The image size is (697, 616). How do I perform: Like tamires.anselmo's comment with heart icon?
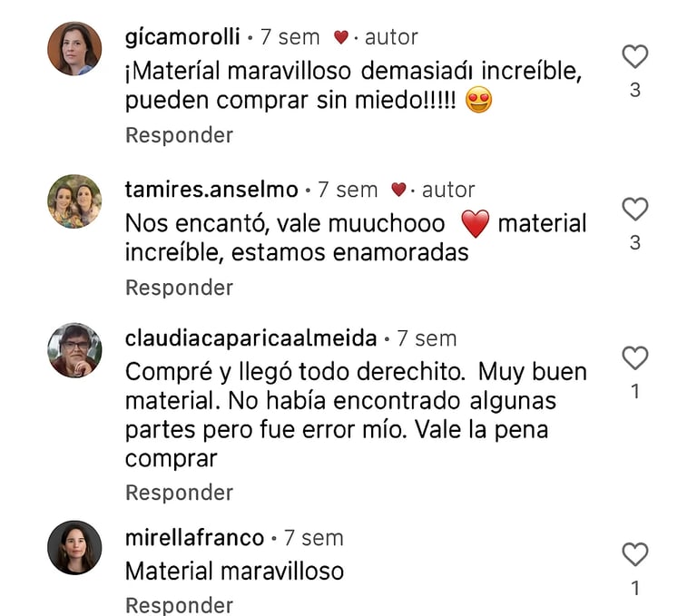pos(634,210)
